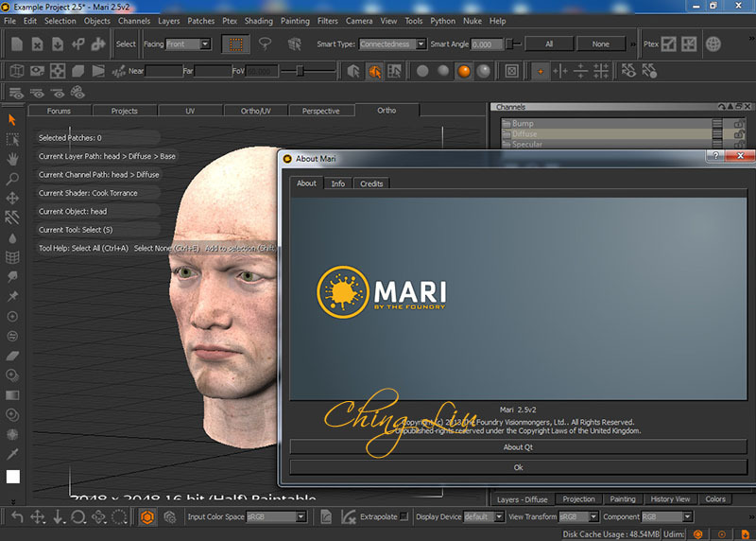Click the four-way mirror symmetry icon
Image resolution: width=756 pixels, height=541 pixels.
pos(601,71)
